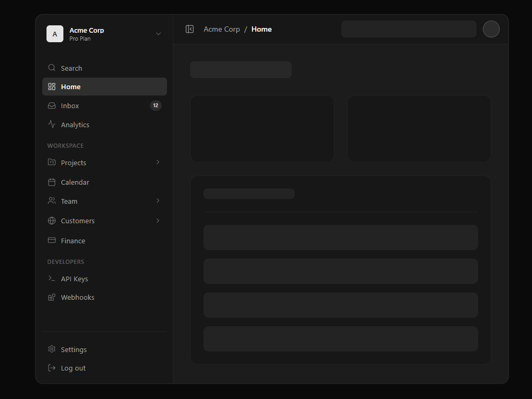Click the Finance credit card icon
The height and width of the screenshot is (399, 532).
52,240
